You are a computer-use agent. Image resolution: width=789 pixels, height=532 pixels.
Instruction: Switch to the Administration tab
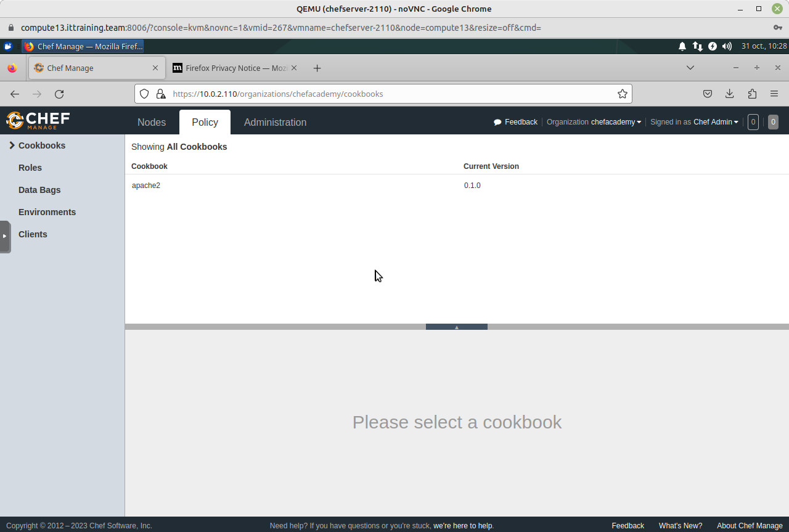coord(275,122)
